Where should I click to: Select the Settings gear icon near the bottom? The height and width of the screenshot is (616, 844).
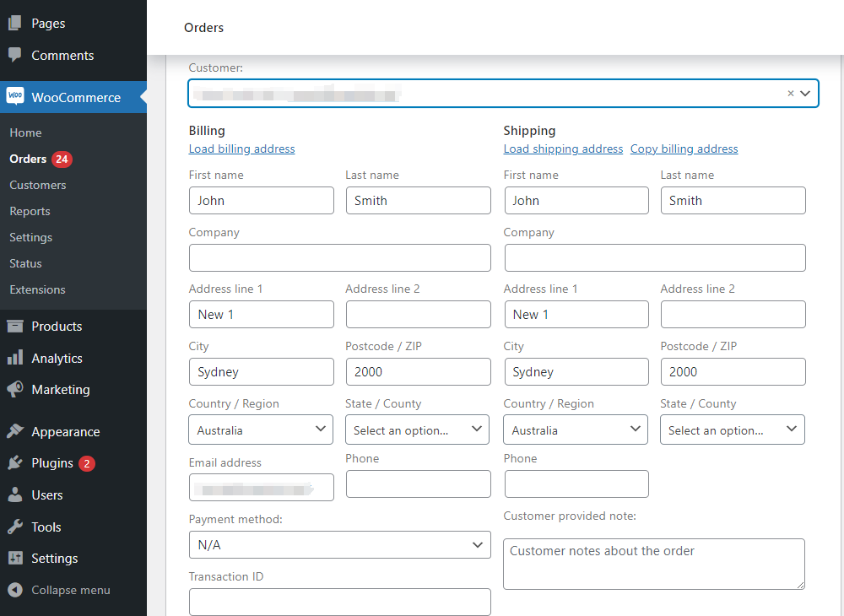pos(14,558)
